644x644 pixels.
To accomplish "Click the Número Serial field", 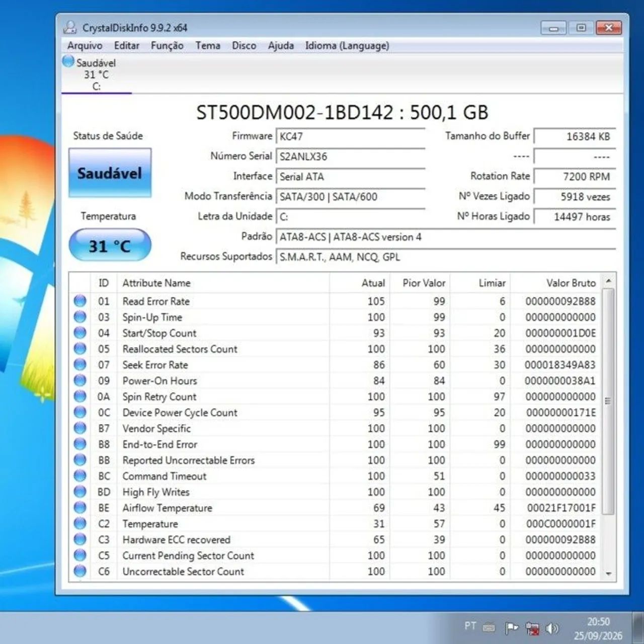I will coord(351,156).
